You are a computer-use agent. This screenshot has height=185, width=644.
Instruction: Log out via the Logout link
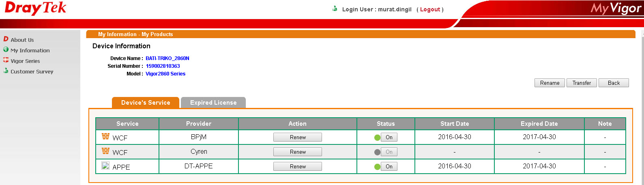tap(430, 9)
